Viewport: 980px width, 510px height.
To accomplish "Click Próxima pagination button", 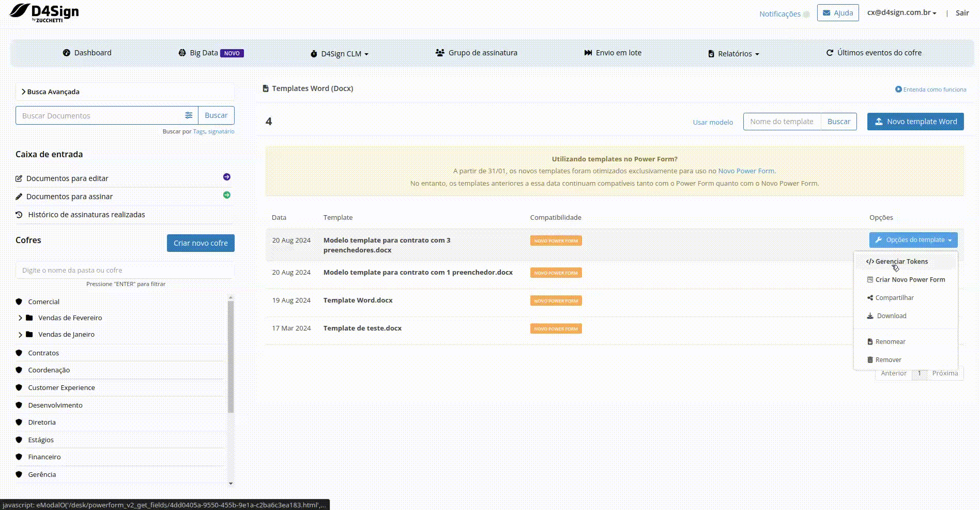I will (x=945, y=373).
